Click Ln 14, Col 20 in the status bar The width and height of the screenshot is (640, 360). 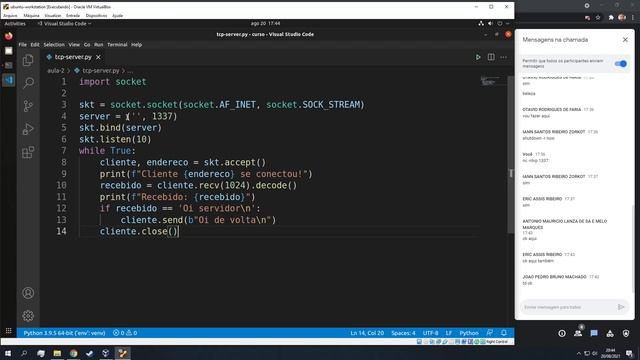pyautogui.click(x=367, y=333)
